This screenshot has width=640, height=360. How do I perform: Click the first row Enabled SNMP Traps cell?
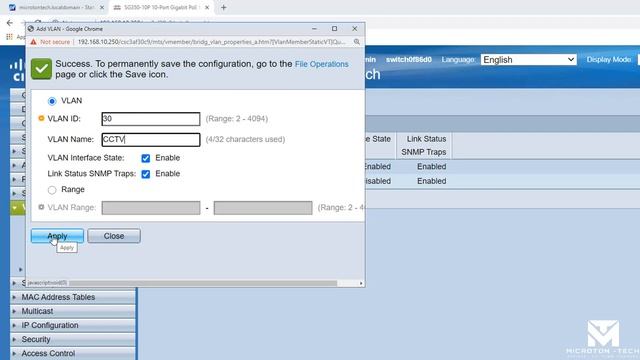pos(431,167)
